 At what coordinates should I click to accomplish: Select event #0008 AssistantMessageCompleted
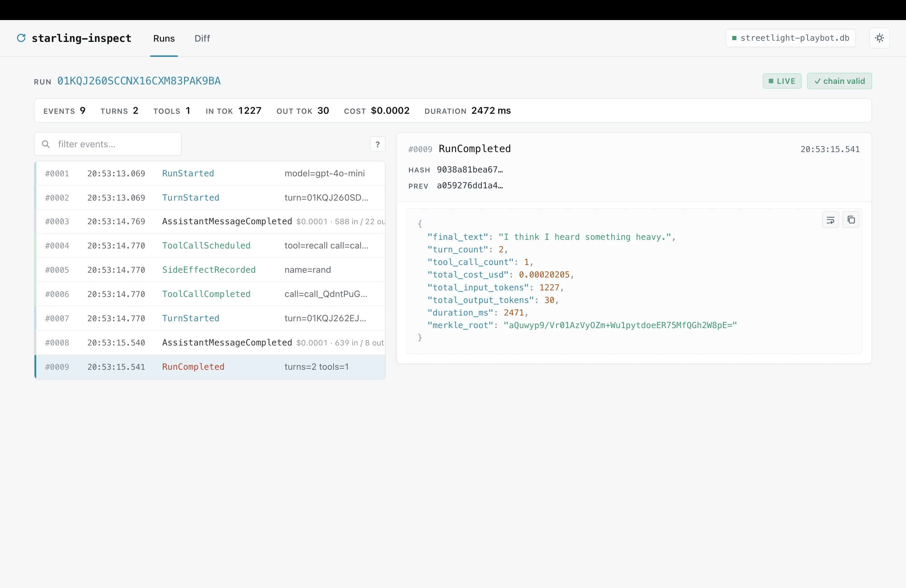210,343
